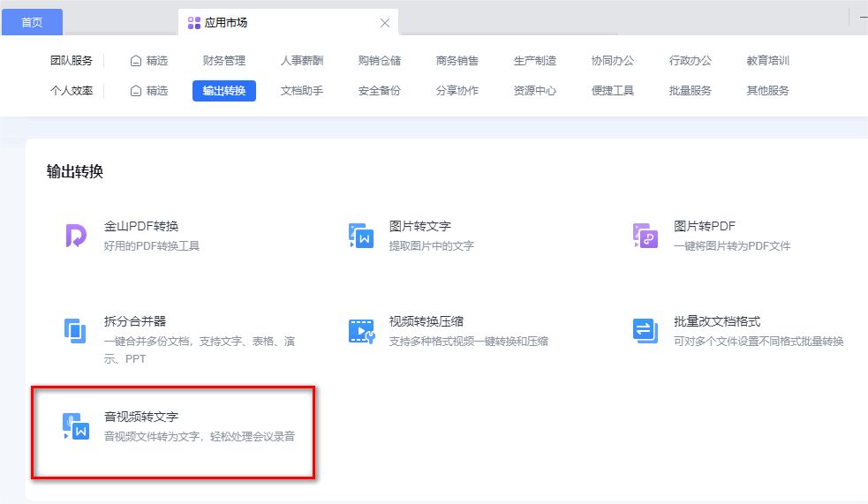Open the 其他服务 category
868x504 pixels.
click(x=768, y=91)
